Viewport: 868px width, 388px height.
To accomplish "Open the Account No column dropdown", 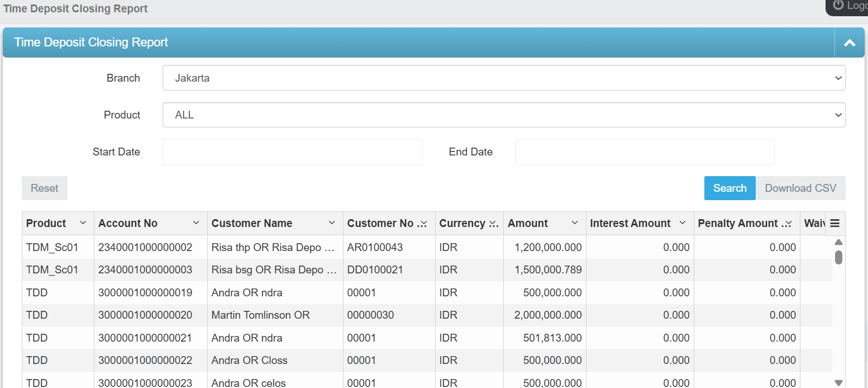I will 195,223.
